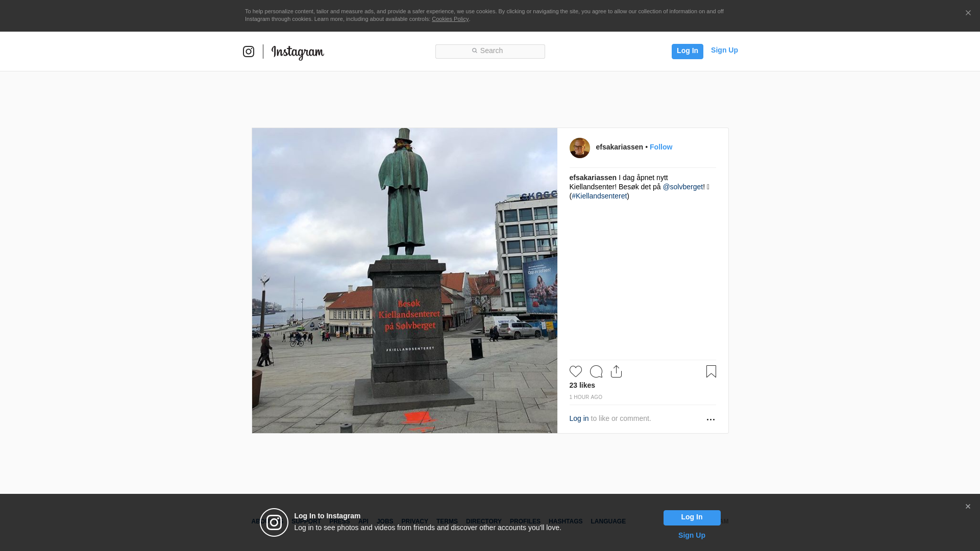Open the Instagram wordmark home link
The image size is (980, 551).
[x=298, y=53]
